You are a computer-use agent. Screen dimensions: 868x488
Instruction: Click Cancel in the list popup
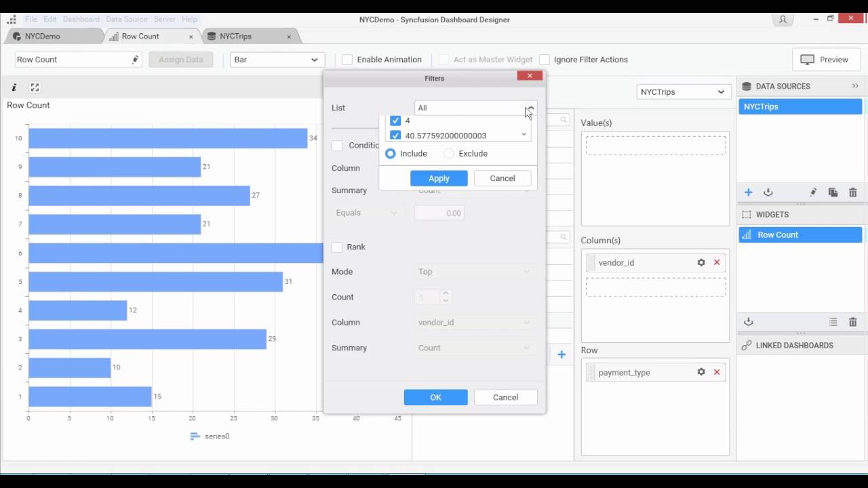coord(502,178)
